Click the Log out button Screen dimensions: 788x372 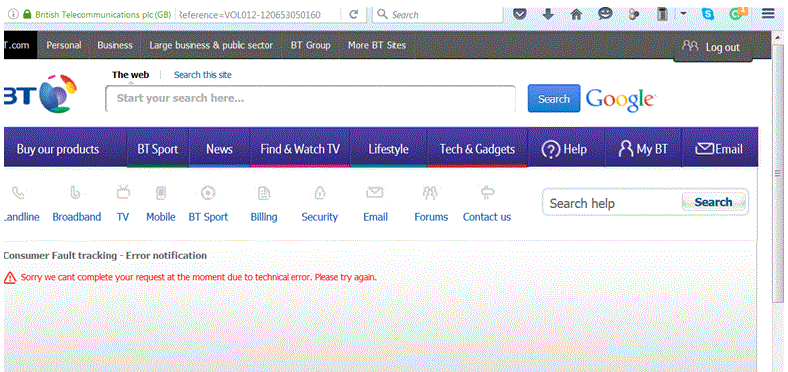coord(712,47)
